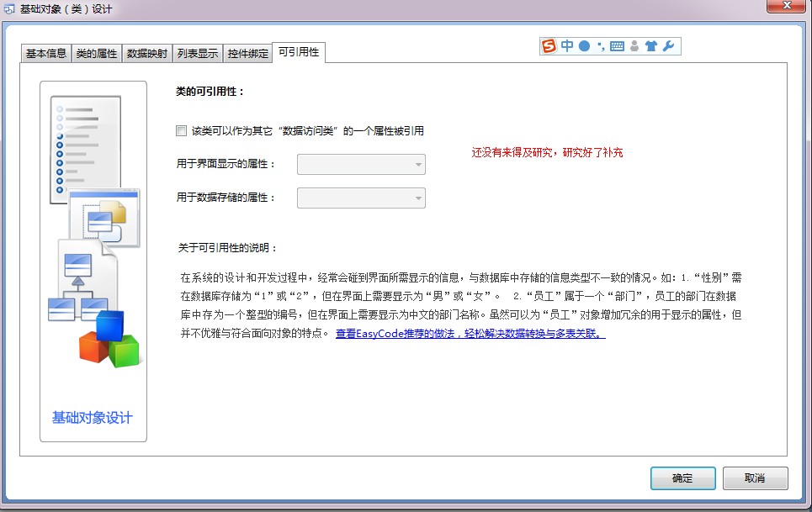Click the red note 还没有来得及研究

[547, 152]
